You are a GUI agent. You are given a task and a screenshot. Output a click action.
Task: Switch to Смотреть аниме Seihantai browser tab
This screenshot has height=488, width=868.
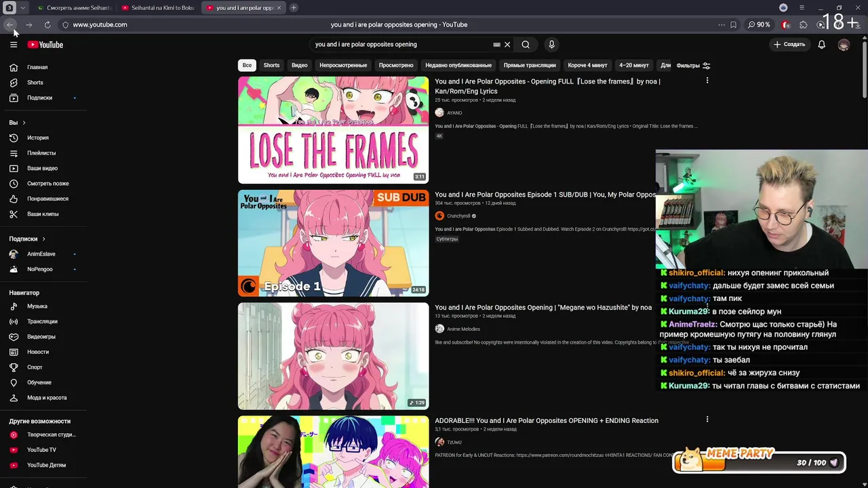[73, 7]
